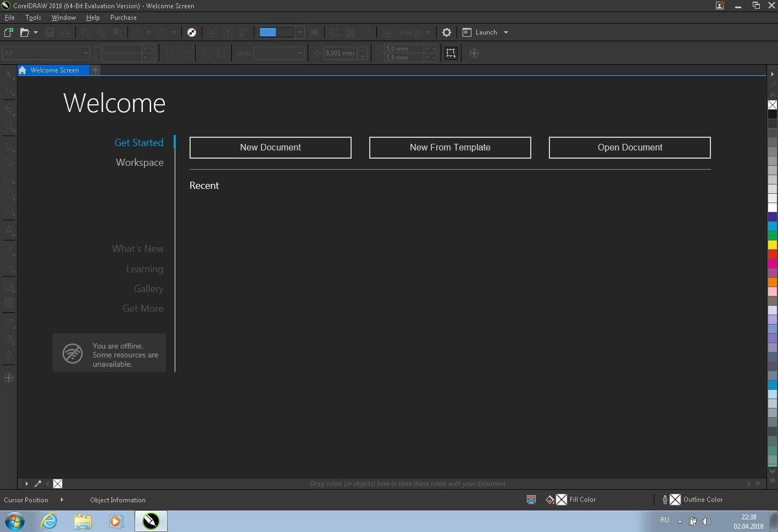778x532 pixels.
Task: Select the Get Started section
Action: tap(139, 143)
